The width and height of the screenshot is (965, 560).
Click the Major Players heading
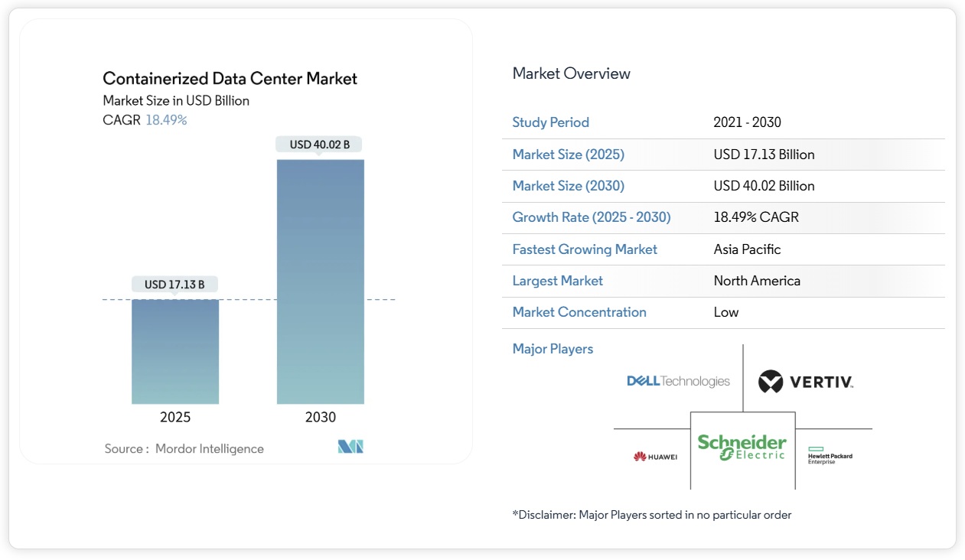point(553,349)
